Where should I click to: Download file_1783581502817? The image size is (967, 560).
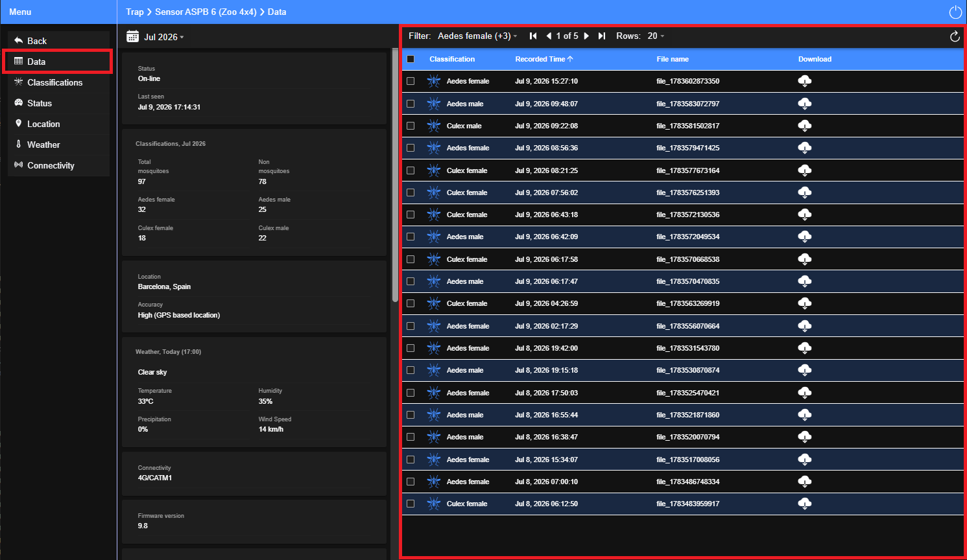point(805,126)
